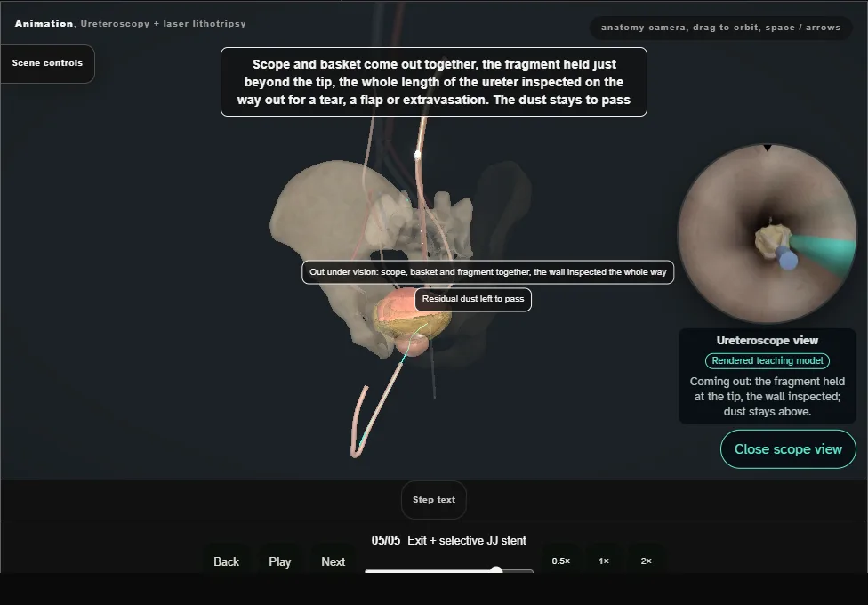Click the Rendered teaching model badge
Screen dimensions: 868x605
coord(768,360)
